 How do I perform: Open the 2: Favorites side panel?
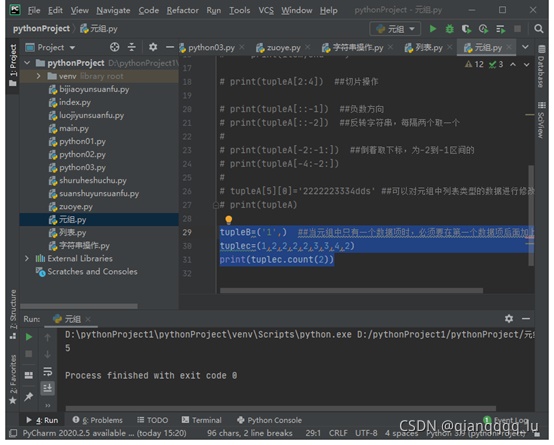click(x=13, y=379)
